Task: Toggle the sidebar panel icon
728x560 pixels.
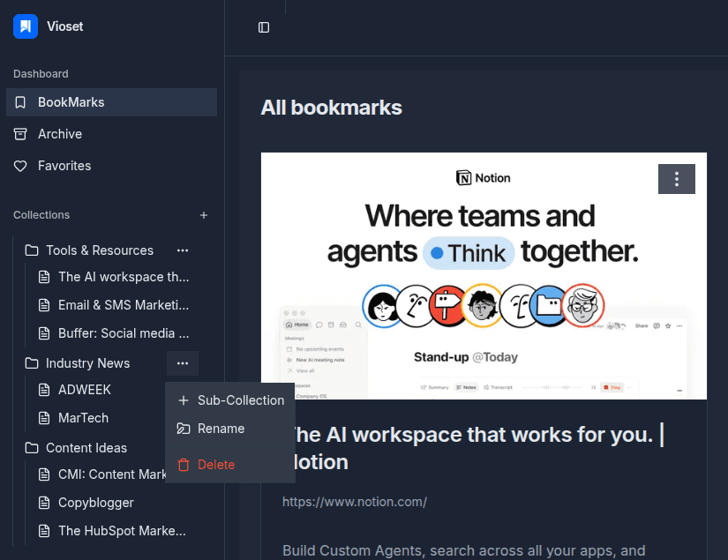Action: coord(264,27)
